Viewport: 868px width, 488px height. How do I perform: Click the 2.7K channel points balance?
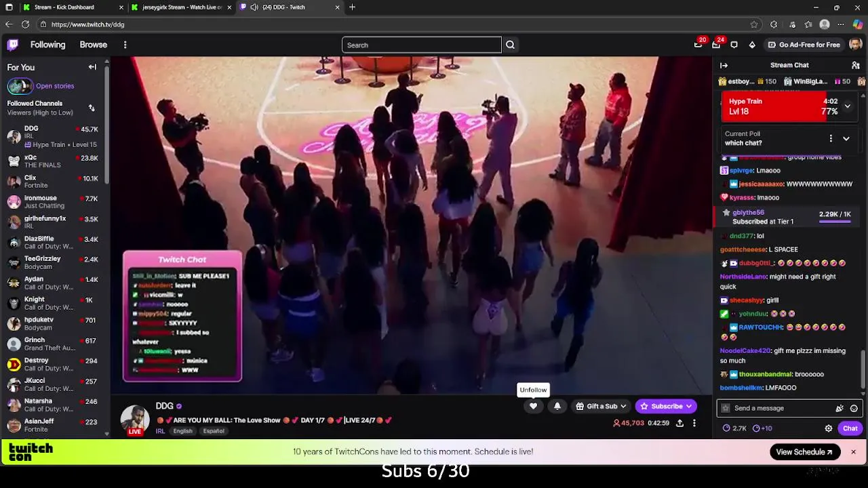[x=734, y=428]
